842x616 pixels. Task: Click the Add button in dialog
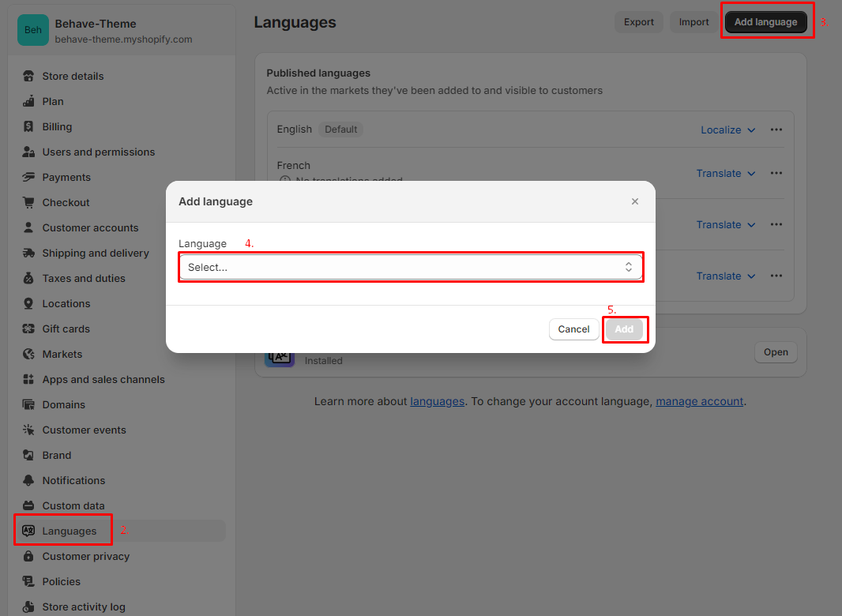click(x=624, y=329)
